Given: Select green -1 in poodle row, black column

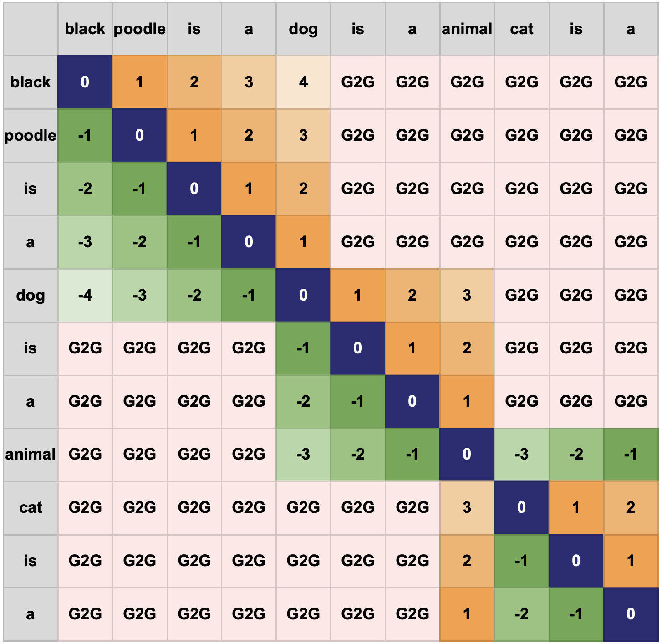Looking at the screenshot, I should (85, 136).
